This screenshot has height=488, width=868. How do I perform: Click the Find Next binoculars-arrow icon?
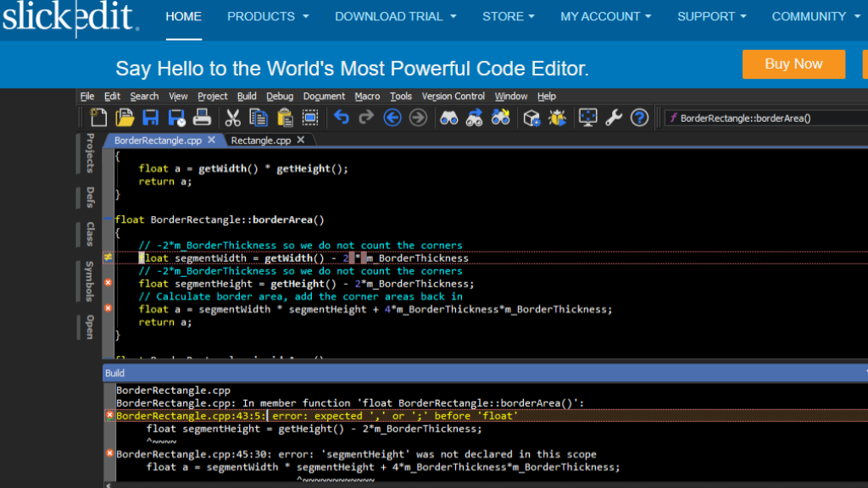point(475,118)
